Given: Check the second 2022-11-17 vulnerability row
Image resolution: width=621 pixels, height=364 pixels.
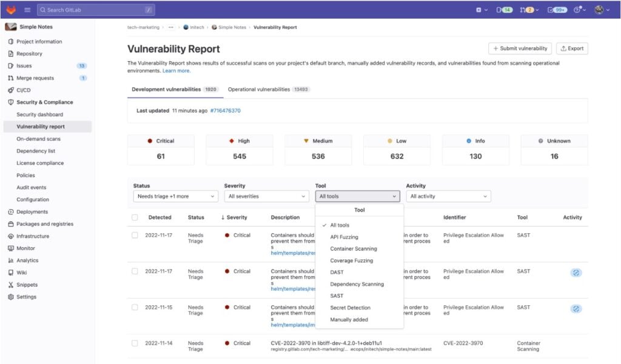Looking at the screenshot, I should pyautogui.click(x=135, y=271).
